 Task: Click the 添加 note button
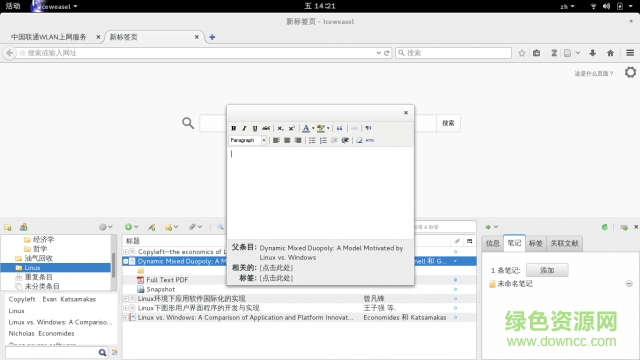[x=547, y=270]
